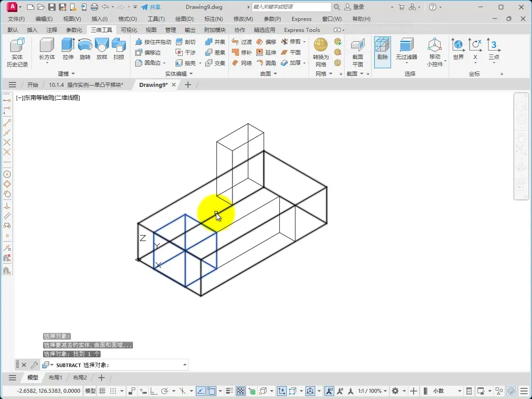Toggle the 剔除 (Culling) selection button
Screen dimensions: 532x399
(382, 49)
